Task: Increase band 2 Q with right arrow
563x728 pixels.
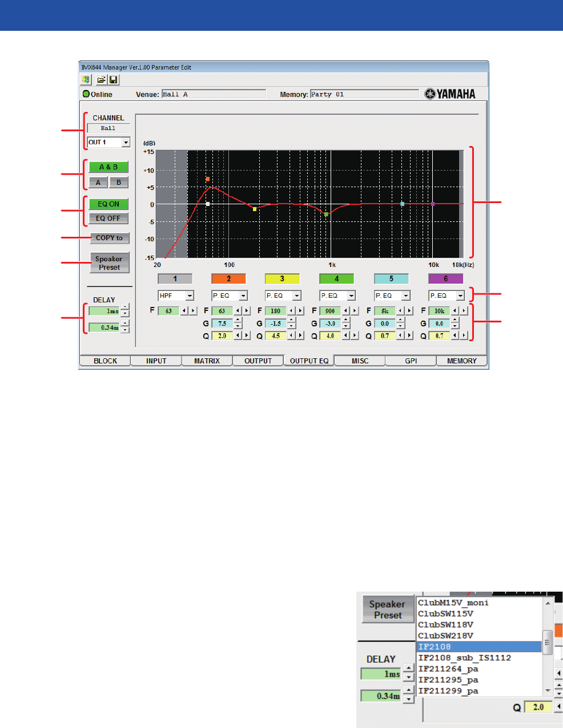Action: 247,336
